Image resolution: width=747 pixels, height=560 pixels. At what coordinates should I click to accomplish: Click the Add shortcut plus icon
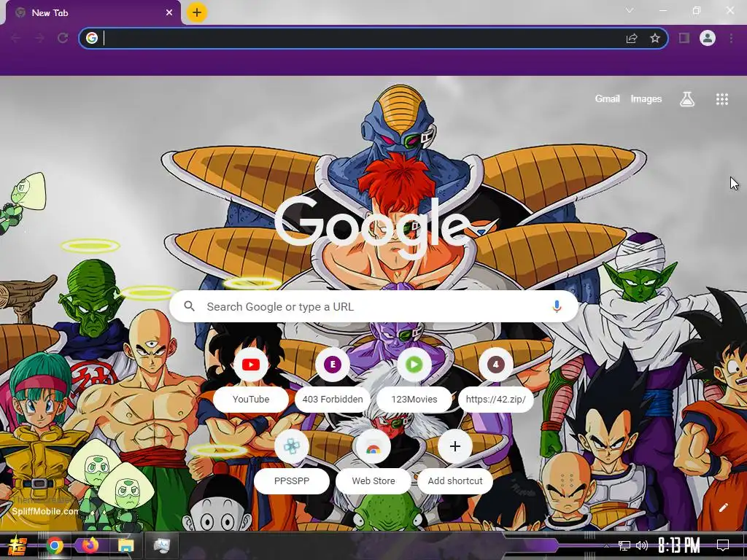pos(455,446)
